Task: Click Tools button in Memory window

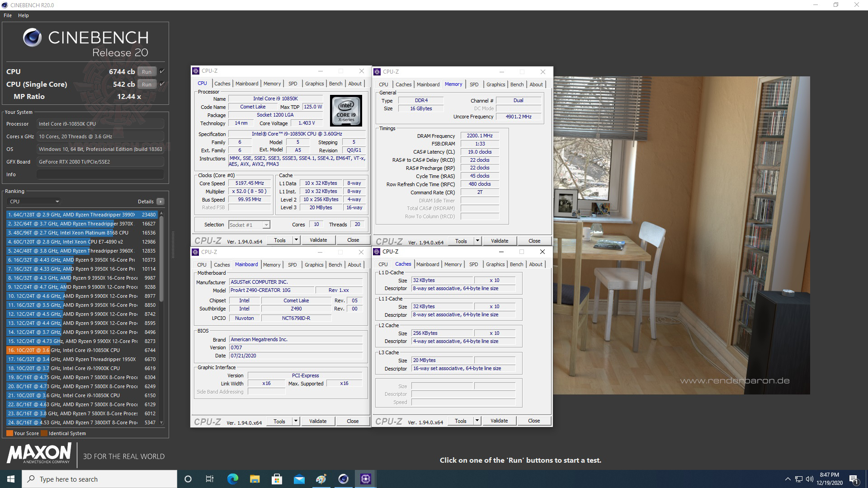Action: [461, 241]
